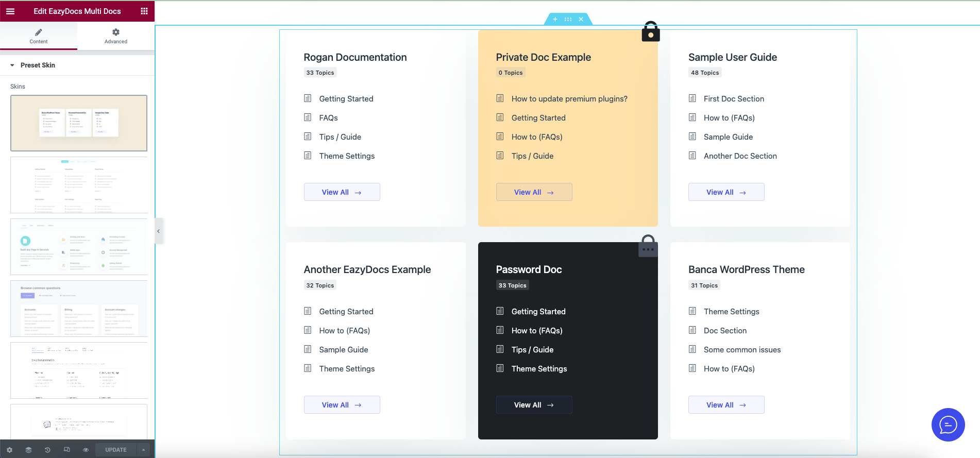
Task: Click the Skins label
Action: 18,87
